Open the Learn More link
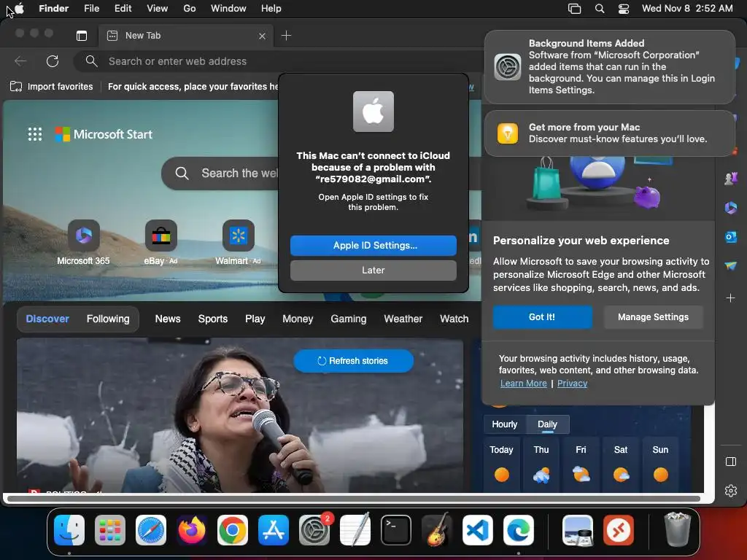 pos(523,384)
